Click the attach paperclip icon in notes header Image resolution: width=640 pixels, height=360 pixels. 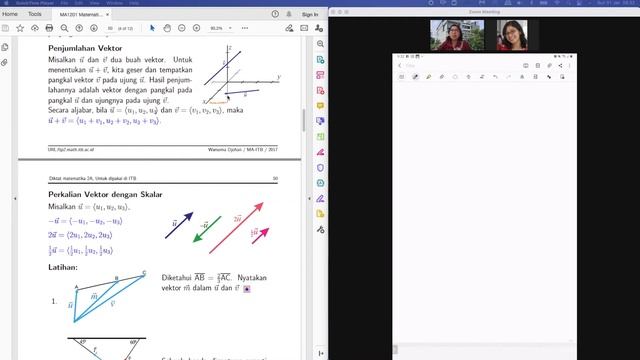(x=549, y=66)
